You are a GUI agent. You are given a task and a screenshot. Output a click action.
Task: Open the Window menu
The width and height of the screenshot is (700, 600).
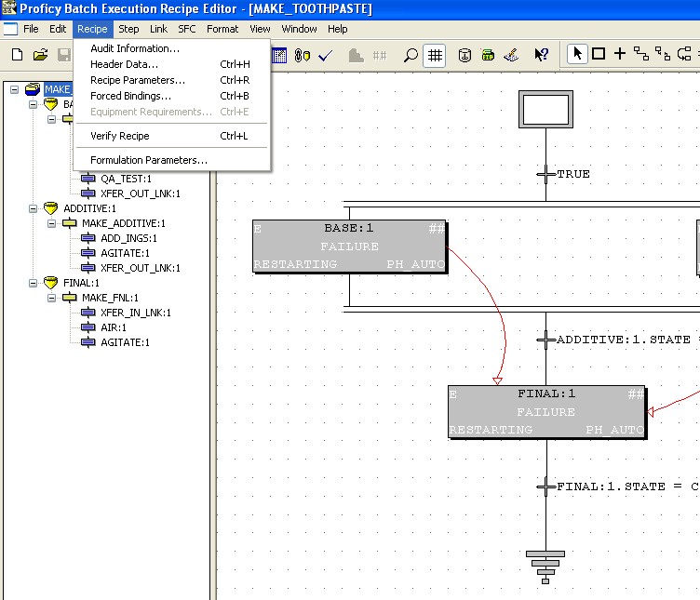tap(299, 29)
